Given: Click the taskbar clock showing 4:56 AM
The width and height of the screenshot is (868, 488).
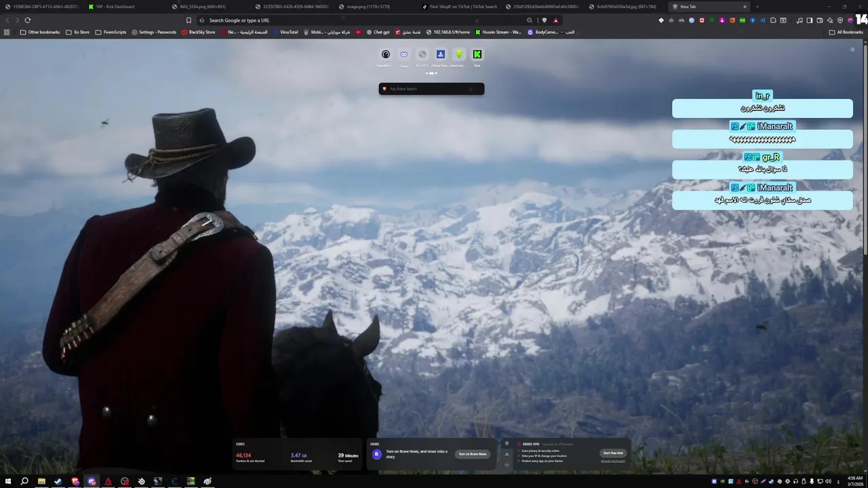Looking at the screenshot, I should (x=854, y=481).
